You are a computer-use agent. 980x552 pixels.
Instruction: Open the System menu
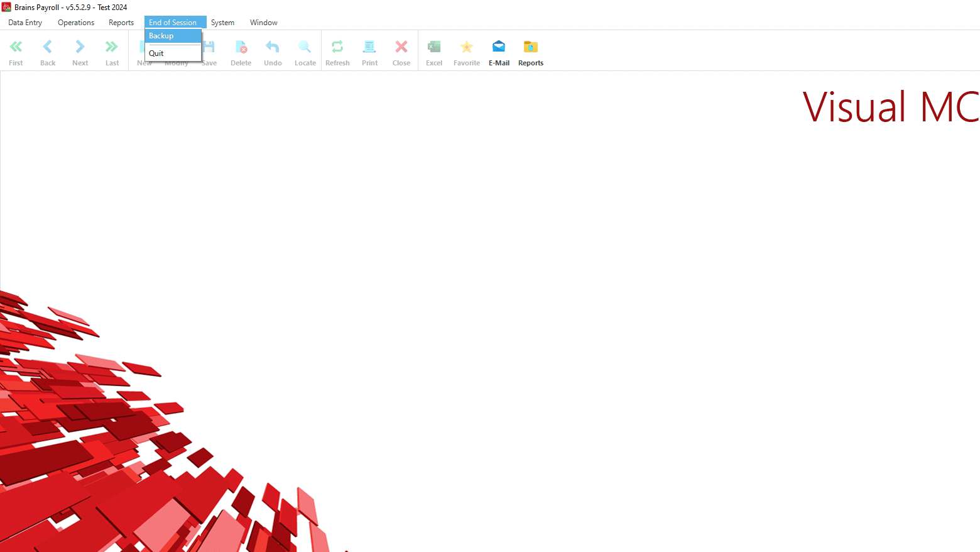[222, 23]
